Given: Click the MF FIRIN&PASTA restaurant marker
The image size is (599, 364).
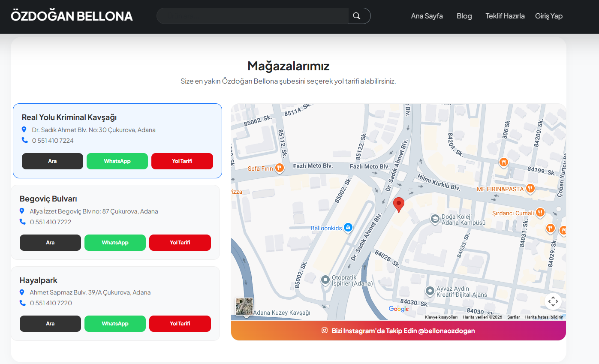Looking at the screenshot, I should pyautogui.click(x=530, y=189).
